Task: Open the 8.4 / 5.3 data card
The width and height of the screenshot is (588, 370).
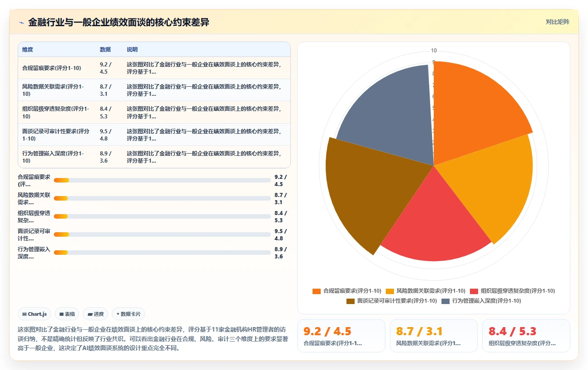Action: (x=526, y=336)
